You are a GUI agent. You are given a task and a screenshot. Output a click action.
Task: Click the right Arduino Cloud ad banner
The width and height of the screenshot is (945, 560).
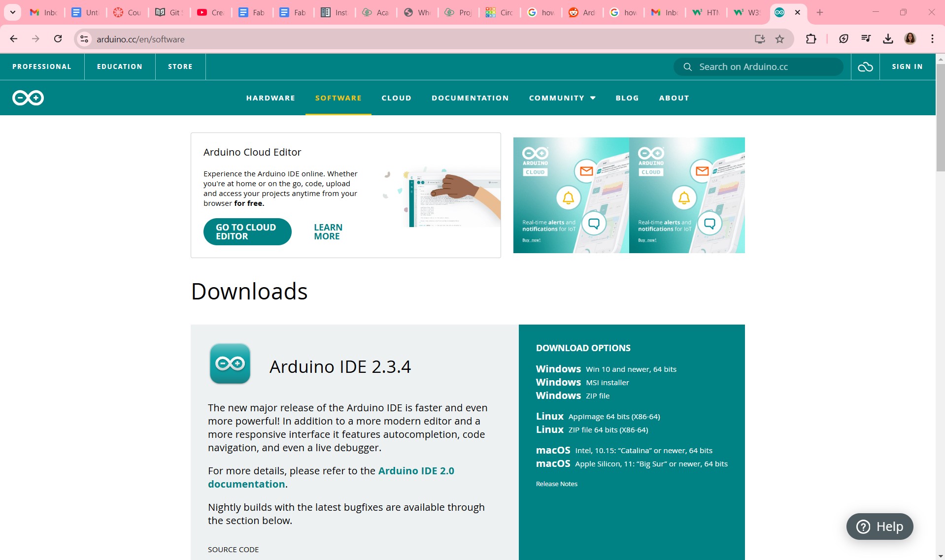pos(687,195)
